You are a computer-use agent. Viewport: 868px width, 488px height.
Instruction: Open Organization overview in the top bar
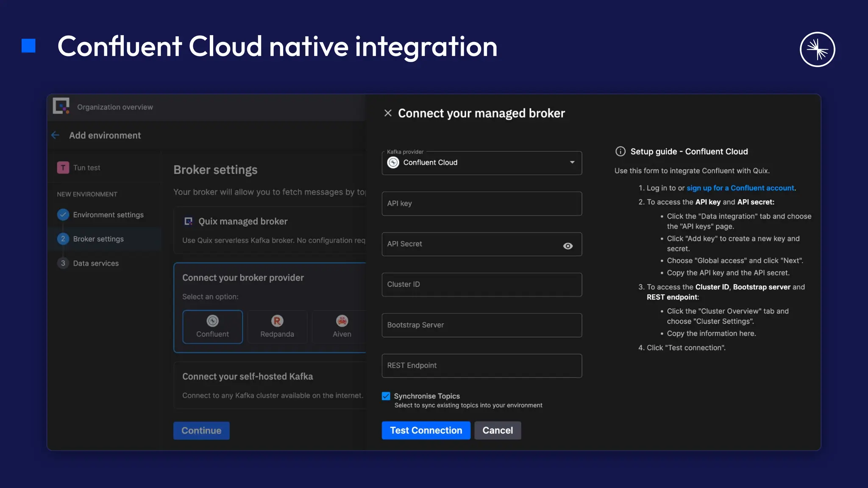click(115, 107)
